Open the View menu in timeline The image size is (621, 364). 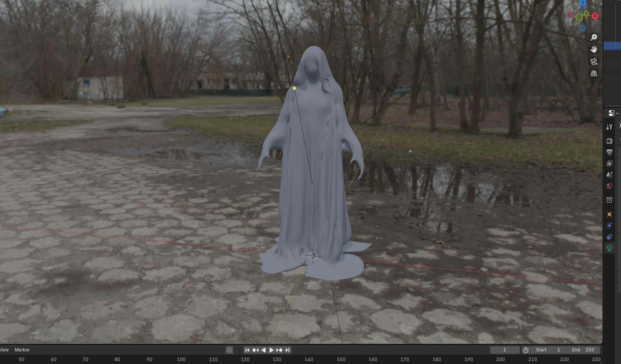tap(4, 350)
